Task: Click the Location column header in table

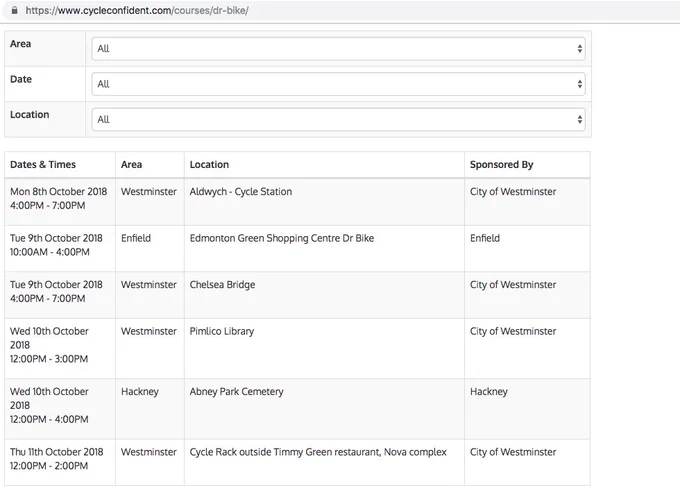Action: (209, 165)
